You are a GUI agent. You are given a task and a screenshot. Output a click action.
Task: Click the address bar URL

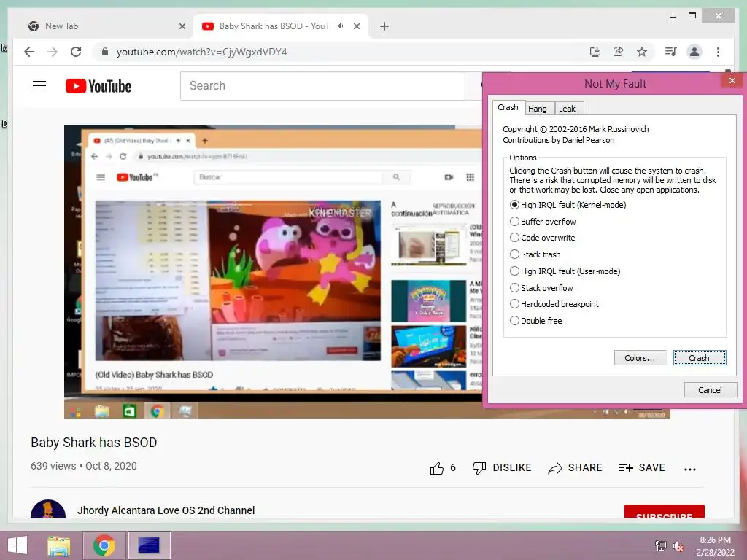pyautogui.click(x=201, y=52)
